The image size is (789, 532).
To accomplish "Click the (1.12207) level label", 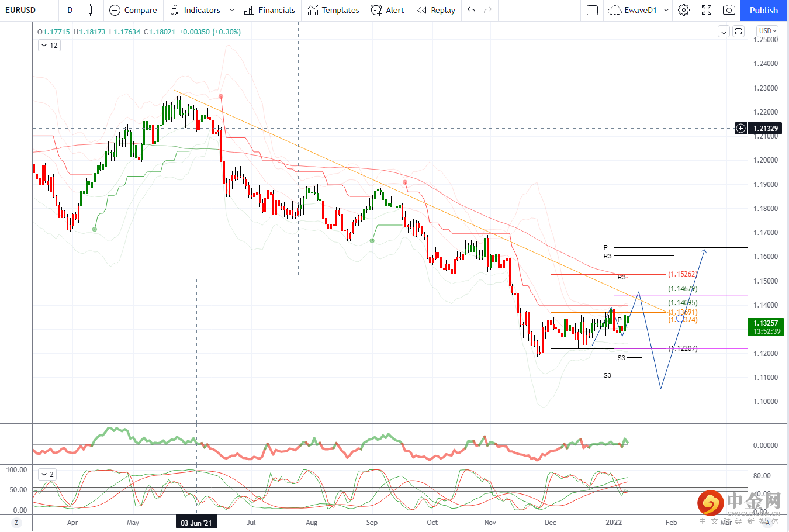I will (683, 348).
